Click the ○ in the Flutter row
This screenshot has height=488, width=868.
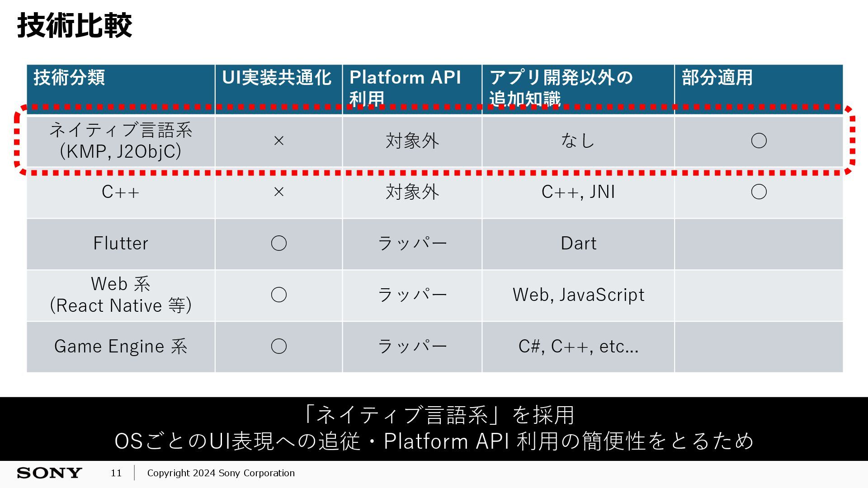point(279,244)
